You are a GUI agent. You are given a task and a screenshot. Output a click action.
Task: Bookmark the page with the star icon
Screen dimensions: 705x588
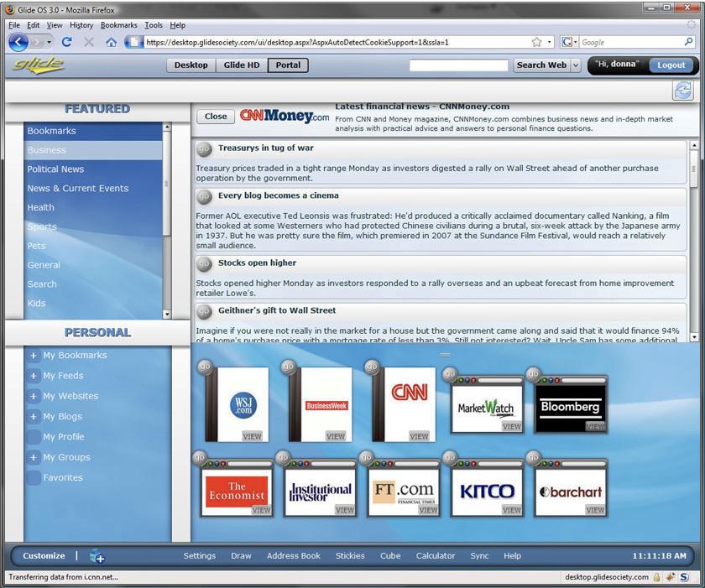click(x=536, y=42)
